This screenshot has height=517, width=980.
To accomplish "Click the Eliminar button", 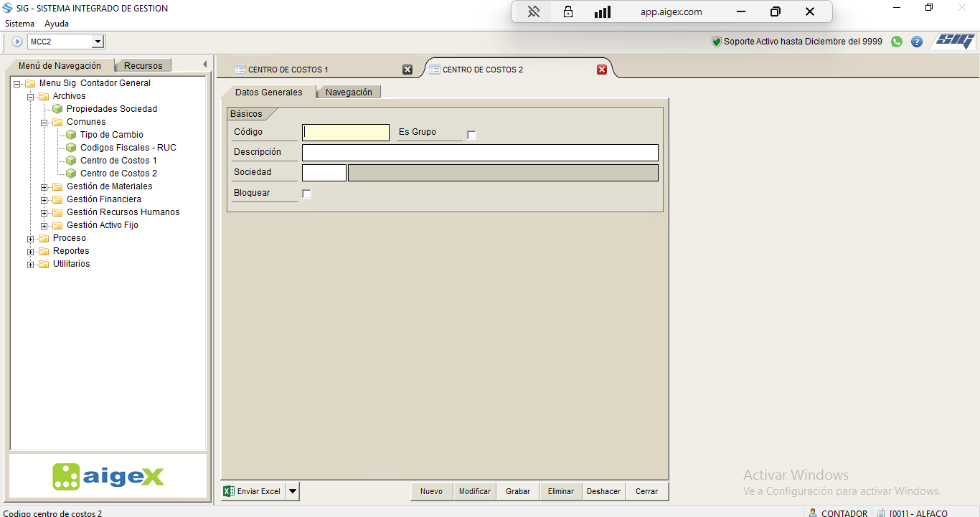I will click(x=560, y=491).
